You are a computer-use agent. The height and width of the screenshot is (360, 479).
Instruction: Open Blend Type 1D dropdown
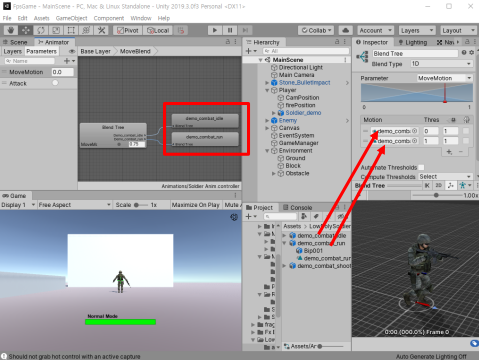(x=442, y=64)
